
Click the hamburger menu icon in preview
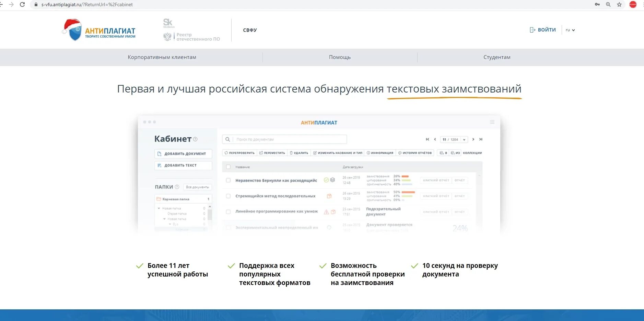point(492,122)
